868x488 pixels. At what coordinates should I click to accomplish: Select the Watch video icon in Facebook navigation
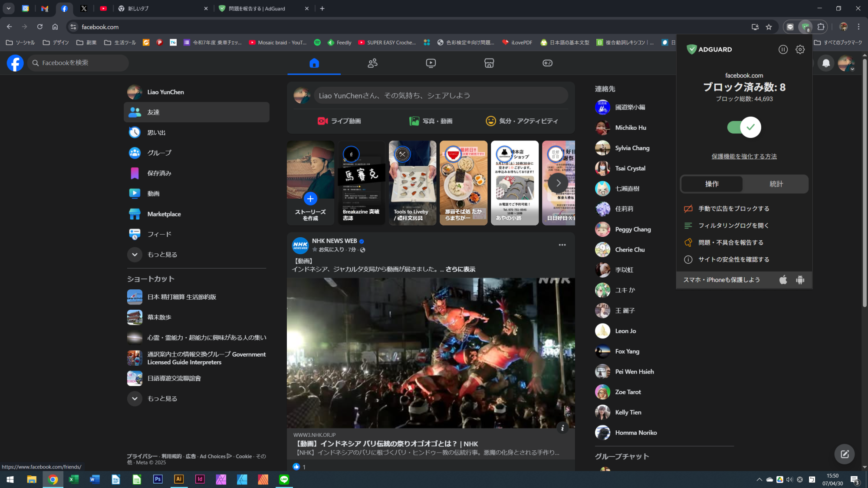431,63
